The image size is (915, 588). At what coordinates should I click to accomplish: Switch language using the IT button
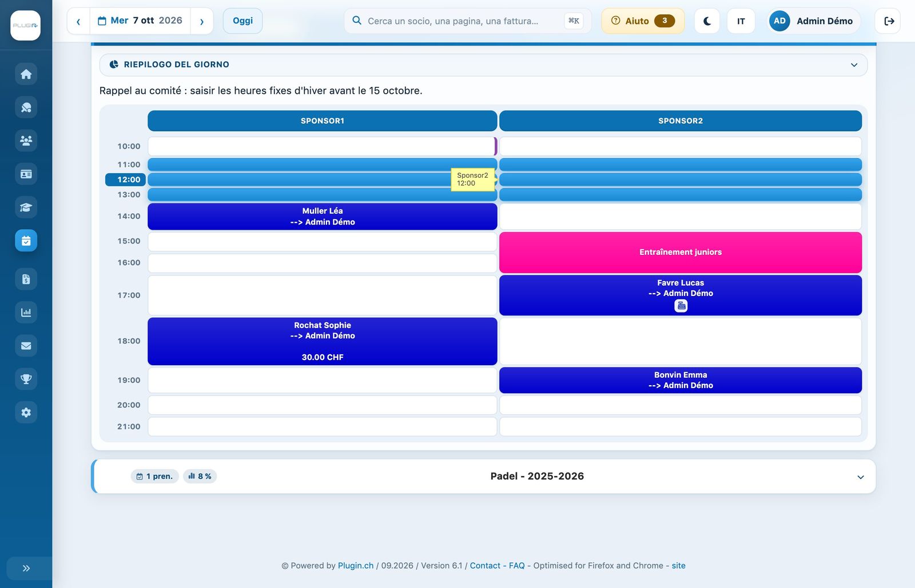741,21
